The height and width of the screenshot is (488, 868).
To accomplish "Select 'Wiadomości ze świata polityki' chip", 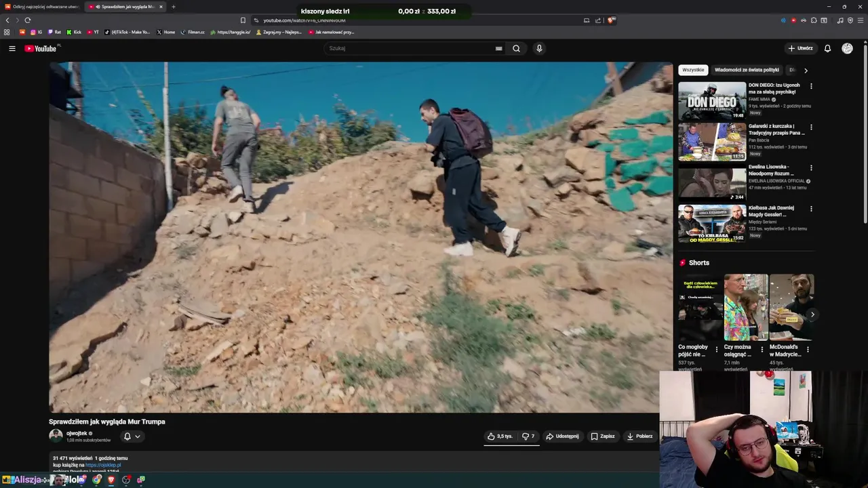I will (x=747, y=70).
